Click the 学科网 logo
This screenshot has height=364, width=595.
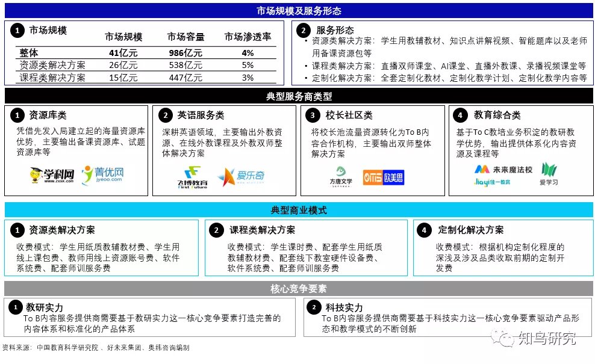click(x=52, y=174)
